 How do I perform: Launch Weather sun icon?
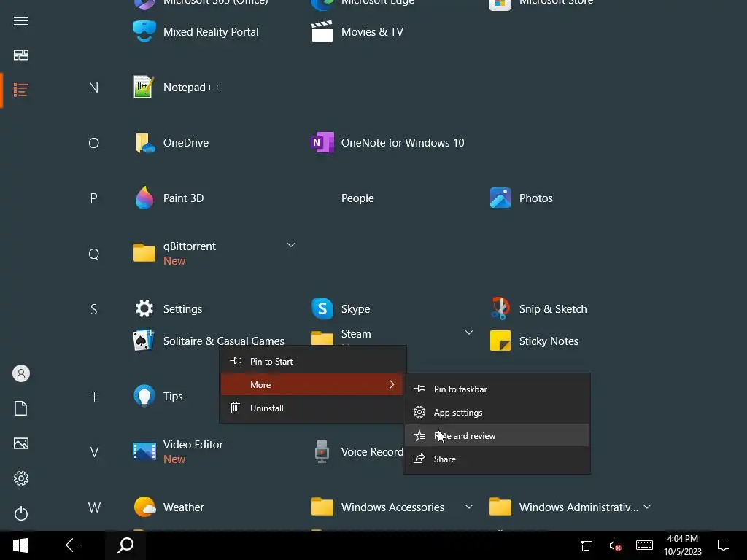(144, 507)
